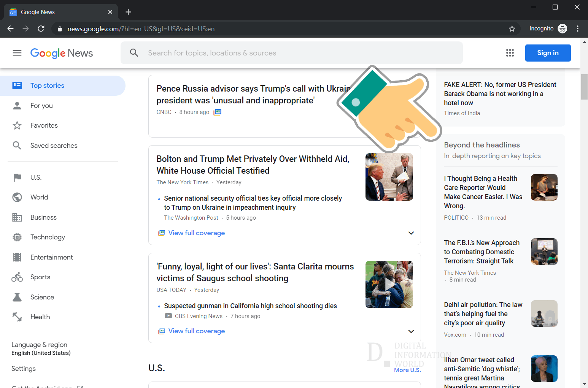
Task: Open a new browser tab
Action: pyautogui.click(x=128, y=12)
